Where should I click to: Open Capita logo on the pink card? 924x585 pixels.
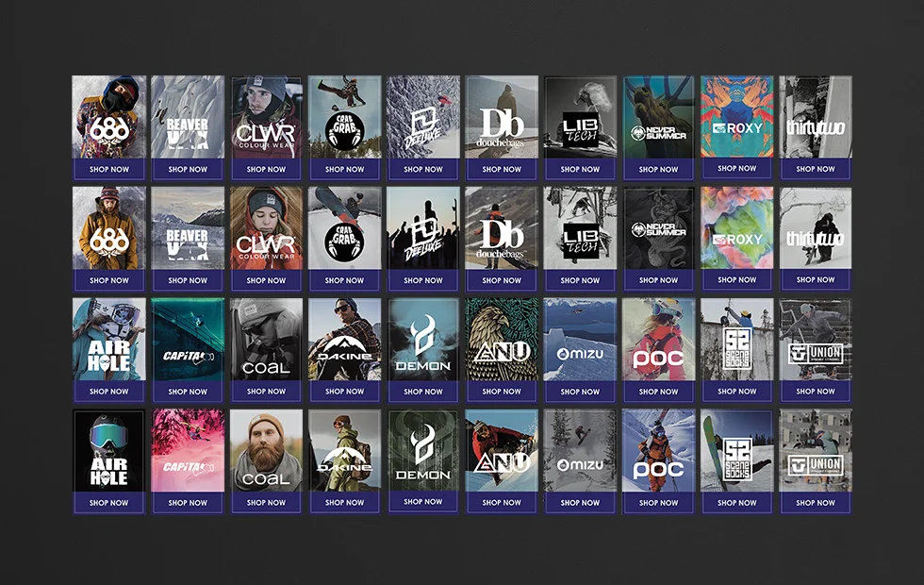coord(188,467)
